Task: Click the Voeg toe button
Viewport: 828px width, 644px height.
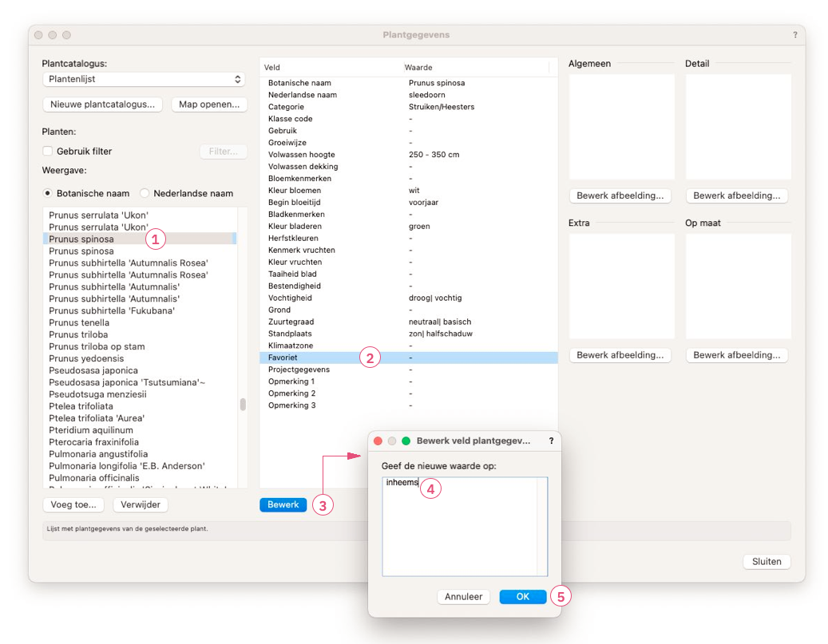Action: (x=73, y=504)
